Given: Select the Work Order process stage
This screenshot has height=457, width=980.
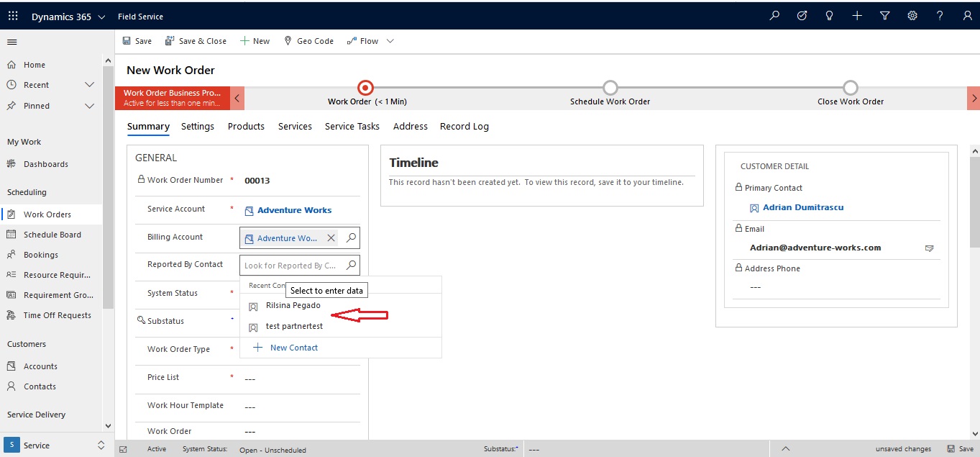Looking at the screenshot, I should (366, 88).
